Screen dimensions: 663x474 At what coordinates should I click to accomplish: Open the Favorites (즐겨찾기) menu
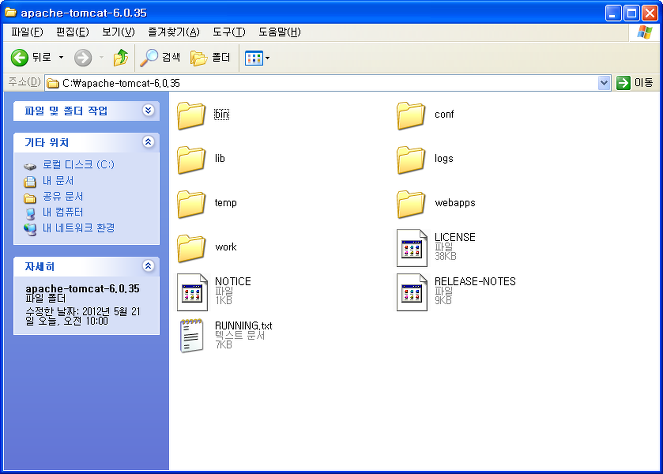[173, 32]
